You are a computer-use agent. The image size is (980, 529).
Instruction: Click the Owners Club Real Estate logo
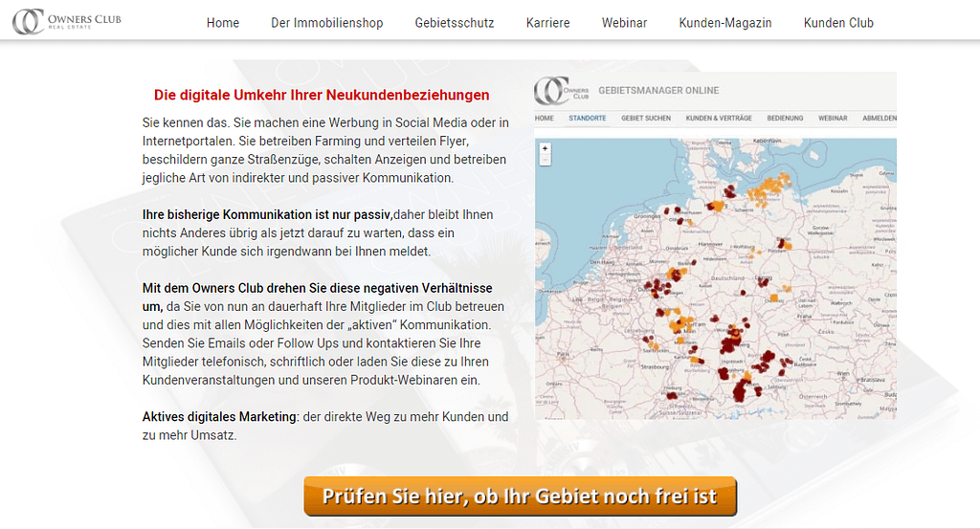coord(67,21)
